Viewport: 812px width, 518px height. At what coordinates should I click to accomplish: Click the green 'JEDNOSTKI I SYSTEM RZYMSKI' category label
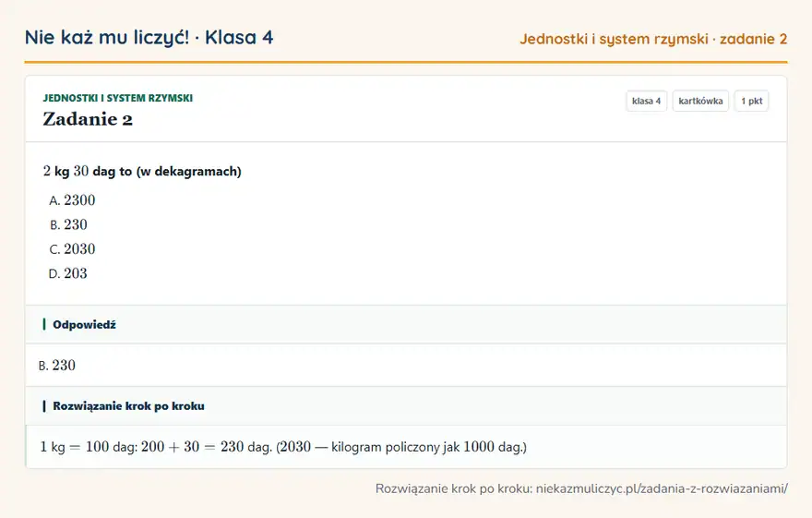pos(117,98)
